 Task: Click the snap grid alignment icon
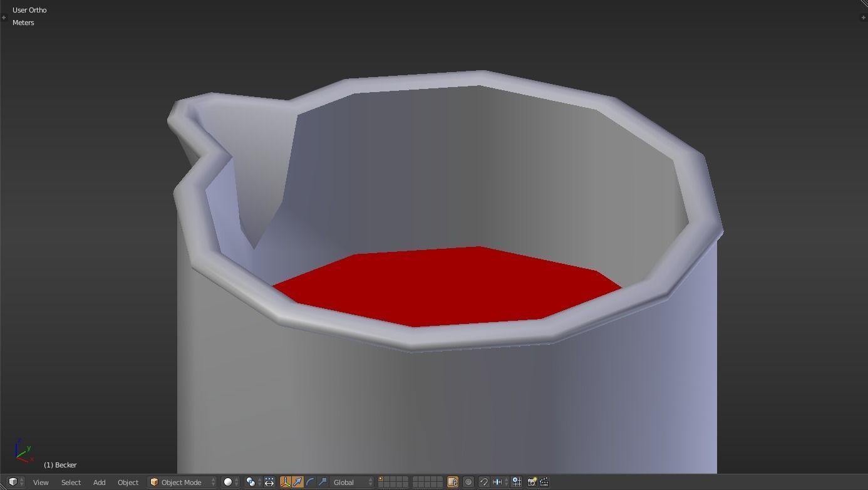click(517, 482)
